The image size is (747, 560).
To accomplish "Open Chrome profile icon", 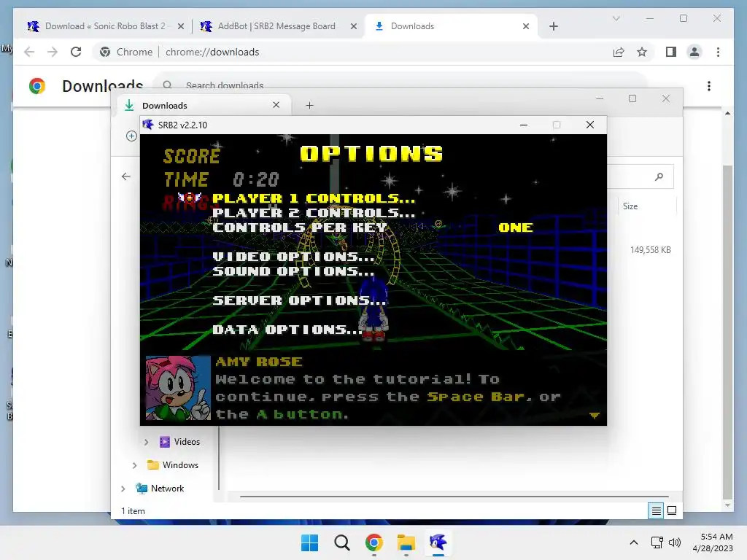I will [694, 52].
